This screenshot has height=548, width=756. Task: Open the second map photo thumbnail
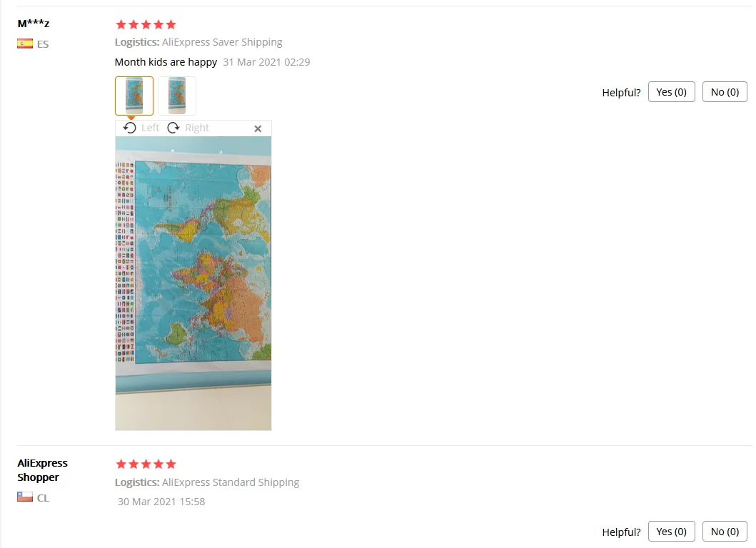(x=177, y=96)
